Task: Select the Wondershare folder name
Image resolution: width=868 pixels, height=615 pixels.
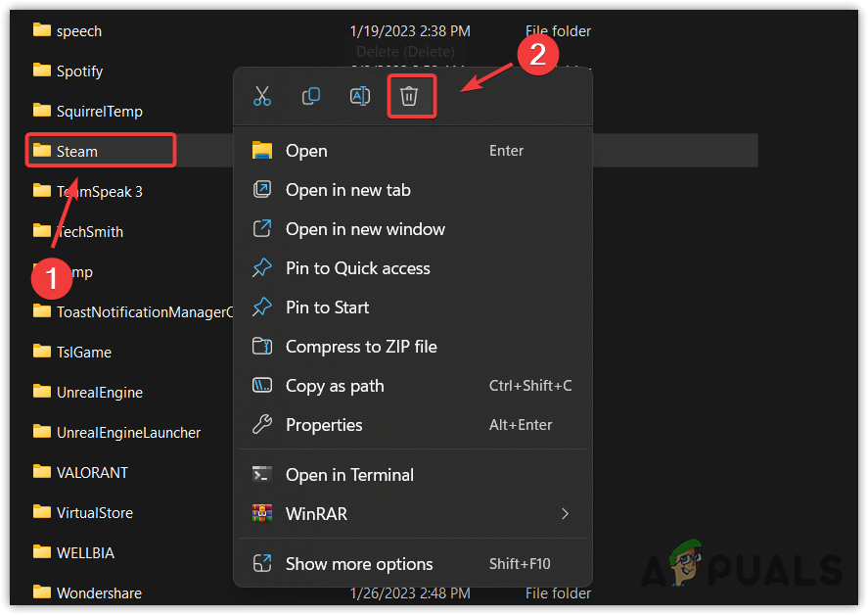Action: point(99,593)
